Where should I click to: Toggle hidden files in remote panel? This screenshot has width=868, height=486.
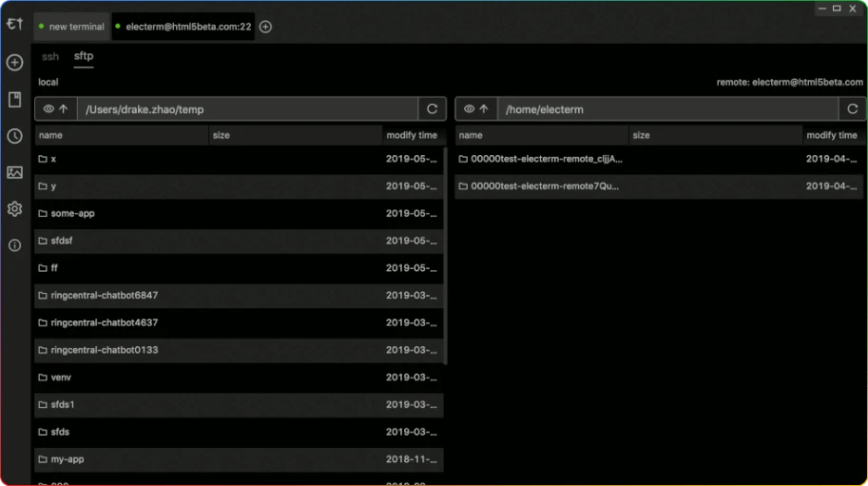point(469,109)
